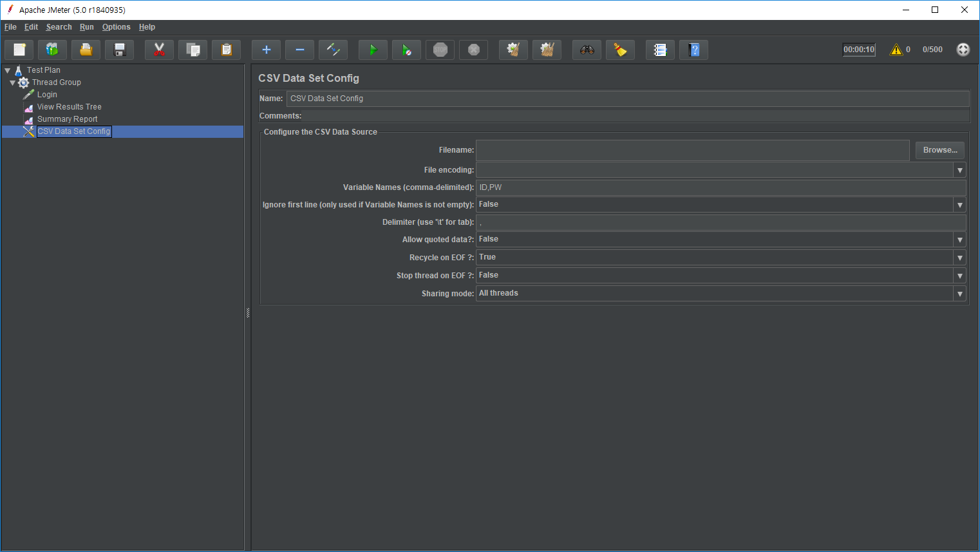The image size is (980, 552).
Task: Click the Browse... button
Action: [940, 150]
